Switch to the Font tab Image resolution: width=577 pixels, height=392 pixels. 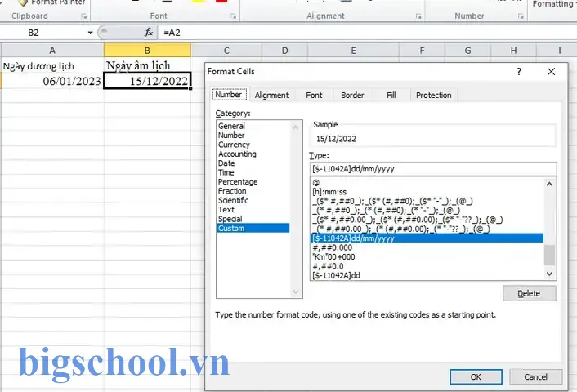click(314, 96)
